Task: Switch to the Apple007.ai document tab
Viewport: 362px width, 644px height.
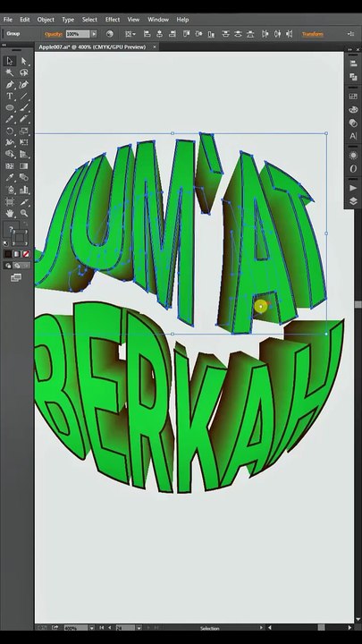Action: pos(92,47)
